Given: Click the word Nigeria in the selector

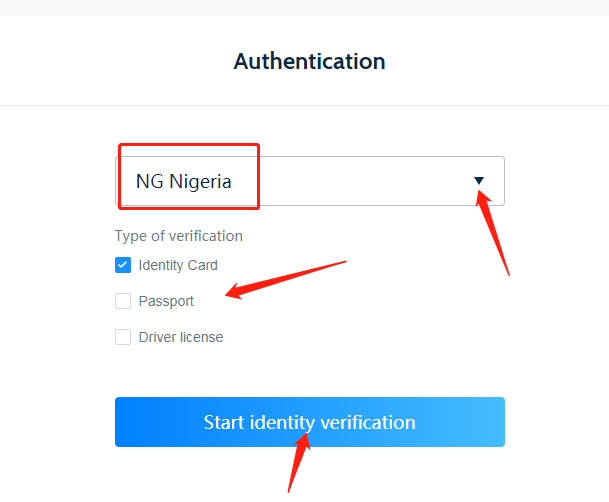Looking at the screenshot, I should pyautogui.click(x=200, y=182).
